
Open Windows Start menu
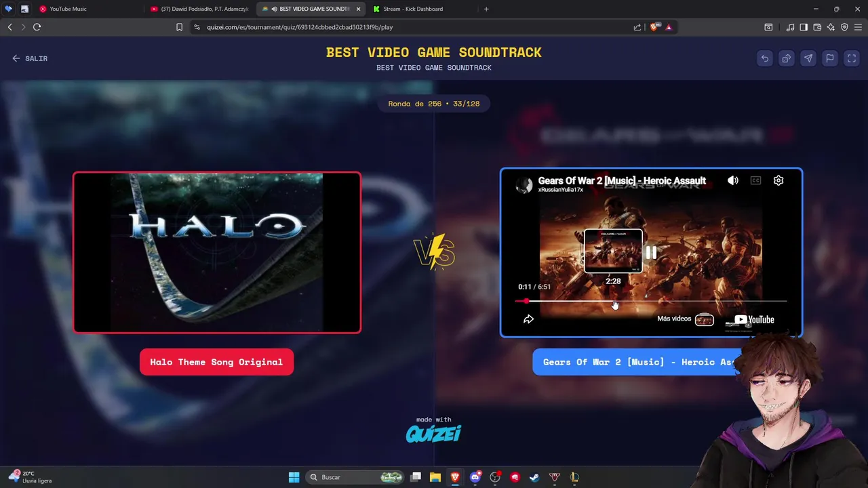tap(294, 477)
